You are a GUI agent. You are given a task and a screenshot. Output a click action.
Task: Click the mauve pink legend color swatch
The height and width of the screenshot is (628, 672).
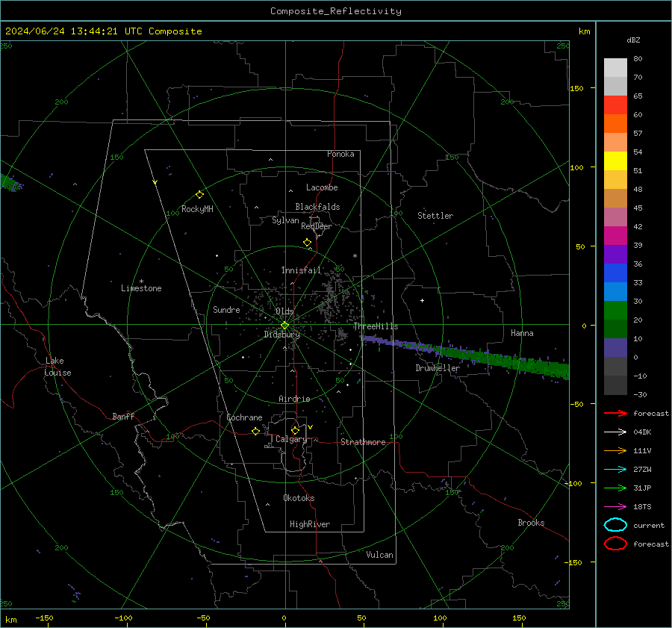(x=615, y=217)
